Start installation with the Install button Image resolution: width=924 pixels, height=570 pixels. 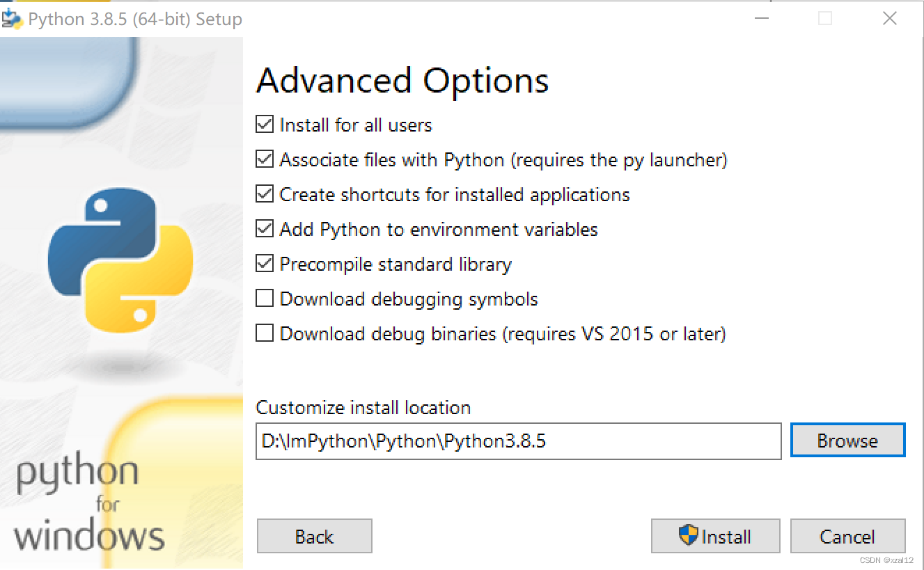pos(715,536)
